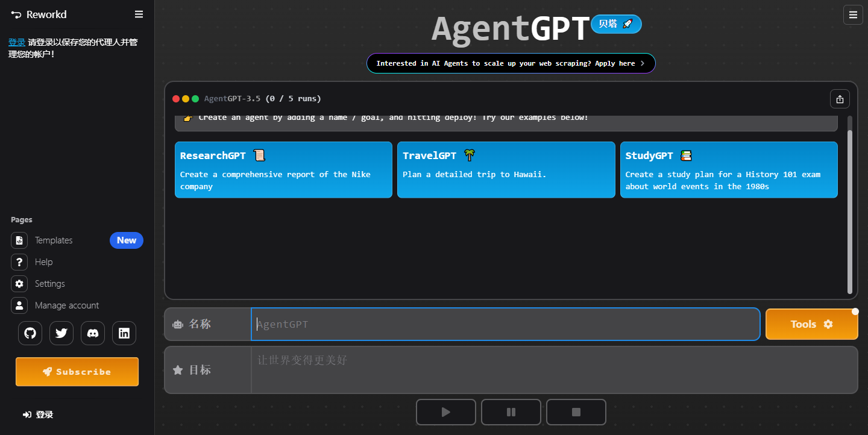
Task: Click the gear icon on the Tools button
Action: click(x=828, y=324)
